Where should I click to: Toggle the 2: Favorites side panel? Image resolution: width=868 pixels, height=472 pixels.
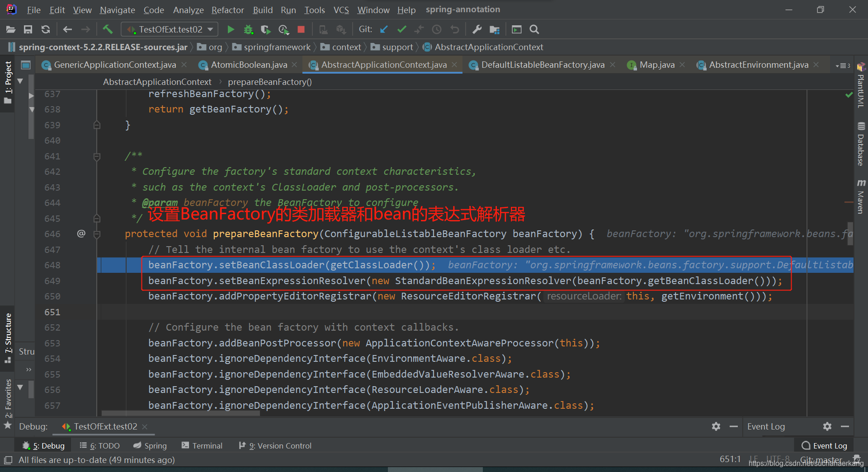click(8, 404)
